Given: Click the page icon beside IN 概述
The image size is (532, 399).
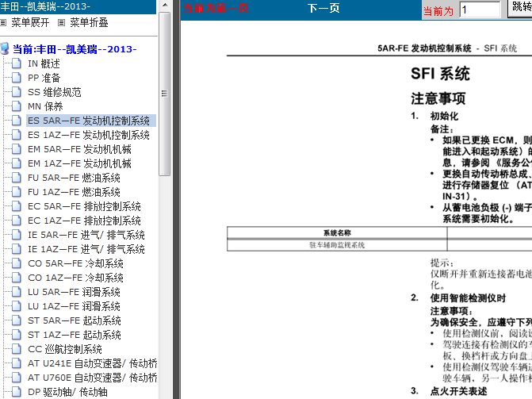Looking at the screenshot, I should 17,63.
